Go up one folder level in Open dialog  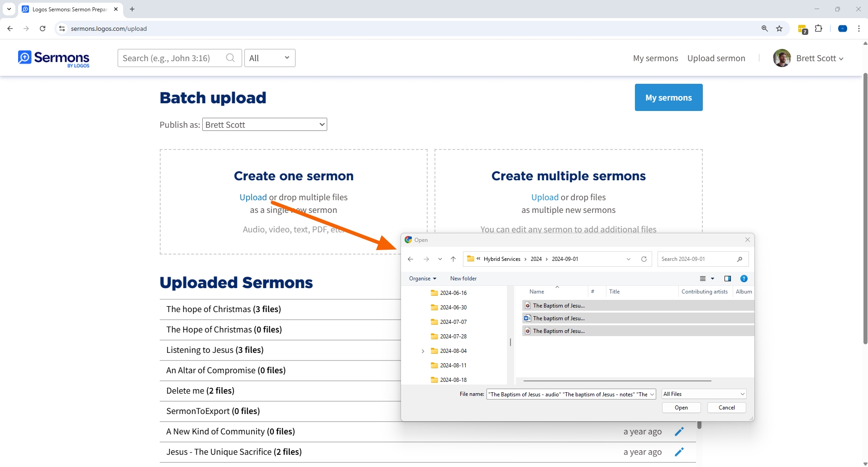click(453, 259)
